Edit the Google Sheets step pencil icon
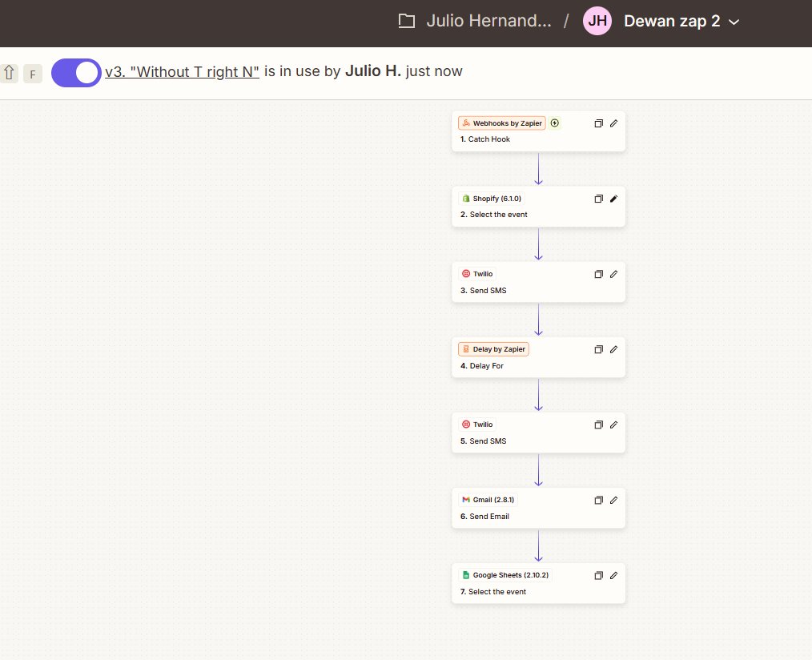Screen dimensions: 812x660 (x=613, y=576)
